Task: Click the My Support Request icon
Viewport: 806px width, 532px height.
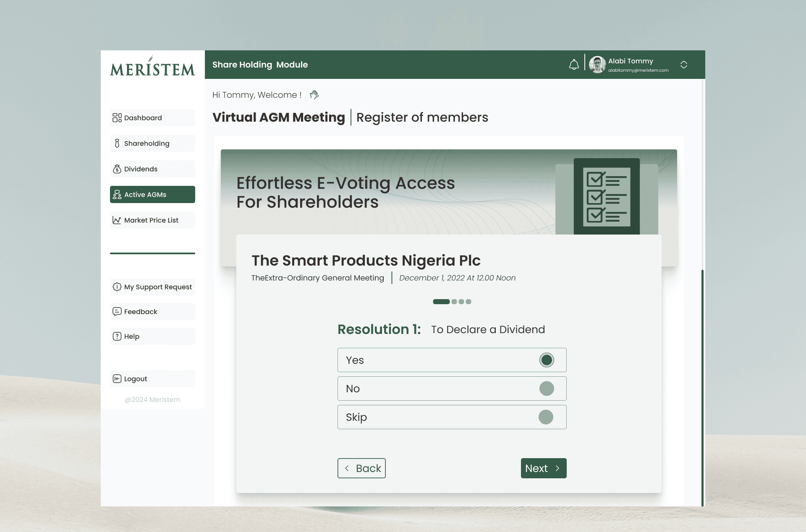Action: pos(117,287)
